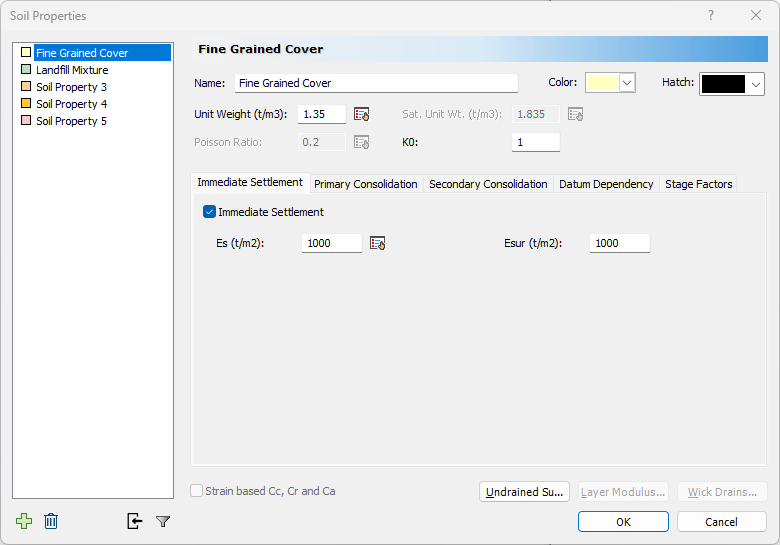Close the Soil Properties dialog
Screen dimensions: 780x545
(756, 15)
